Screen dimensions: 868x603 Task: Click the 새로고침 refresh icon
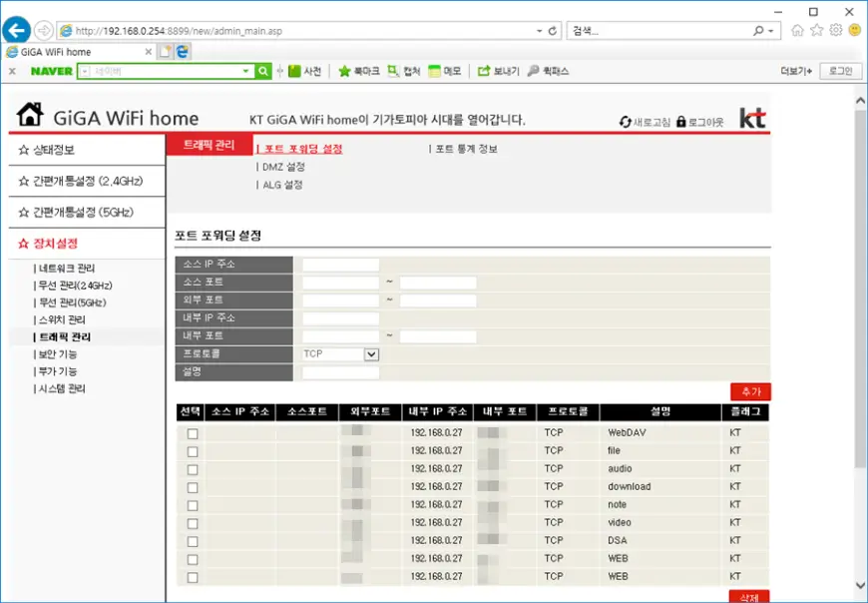(x=626, y=122)
